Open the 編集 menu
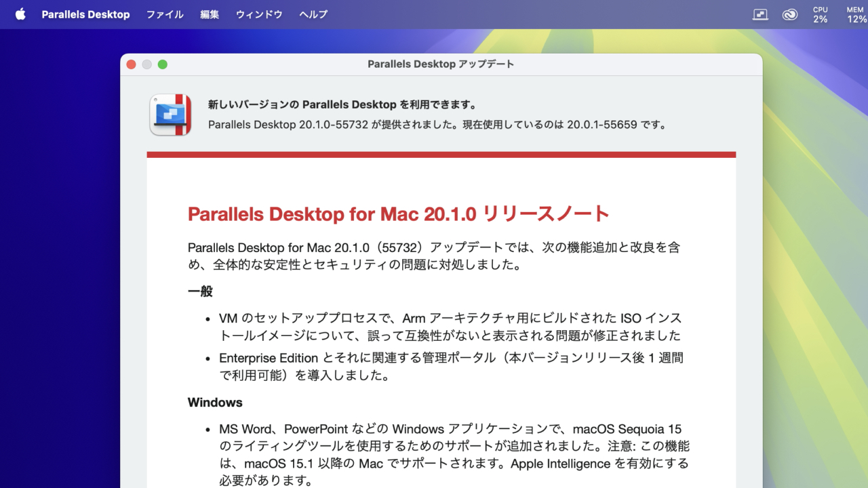868x488 pixels. [x=210, y=14]
